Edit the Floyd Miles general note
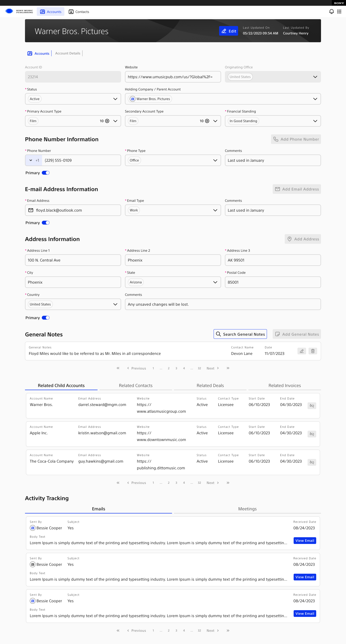 point(302,351)
